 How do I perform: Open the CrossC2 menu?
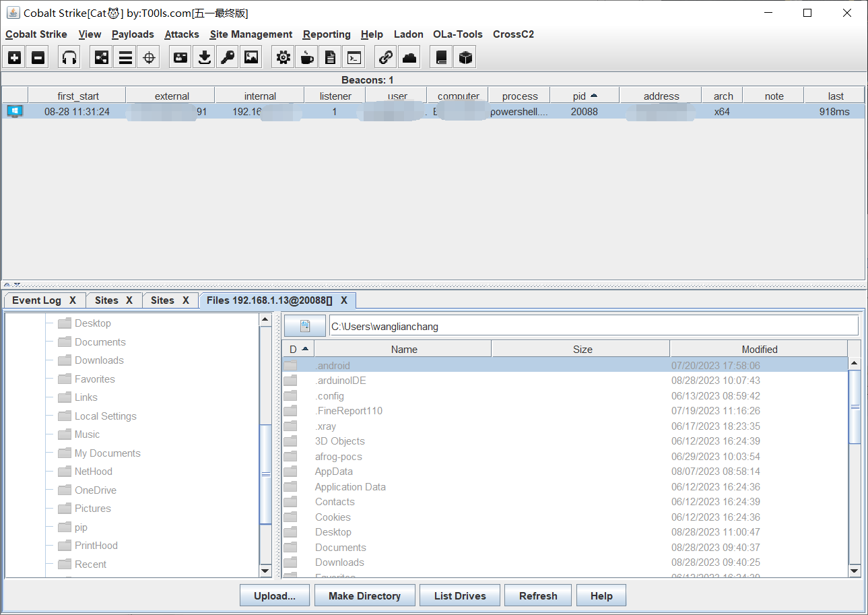point(513,34)
